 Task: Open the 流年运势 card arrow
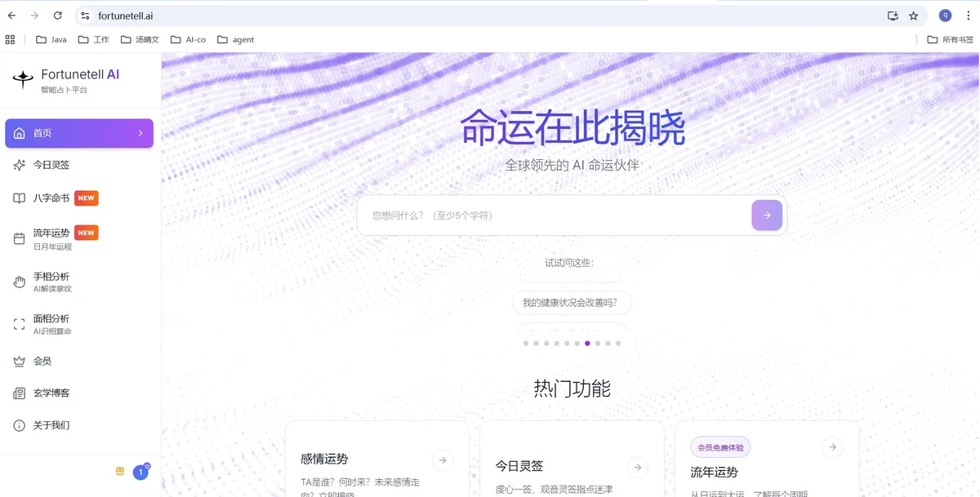point(832,446)
